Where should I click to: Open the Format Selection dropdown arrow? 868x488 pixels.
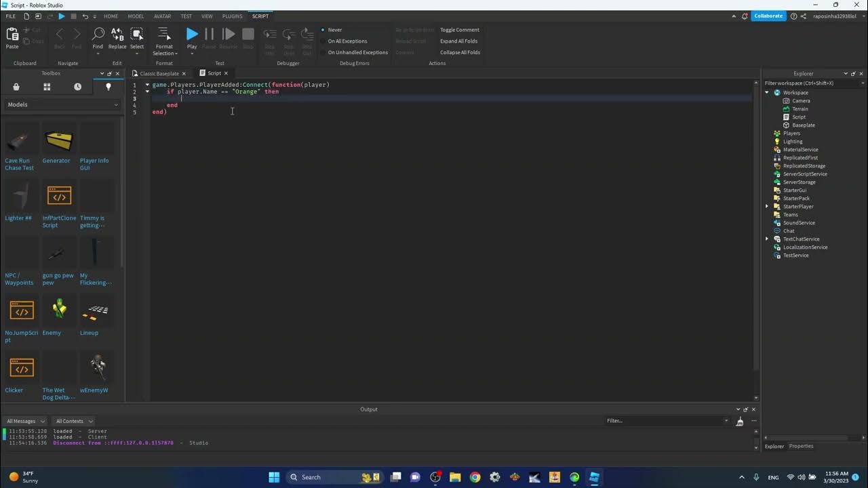pyautogui.click(x=176, y=54)
